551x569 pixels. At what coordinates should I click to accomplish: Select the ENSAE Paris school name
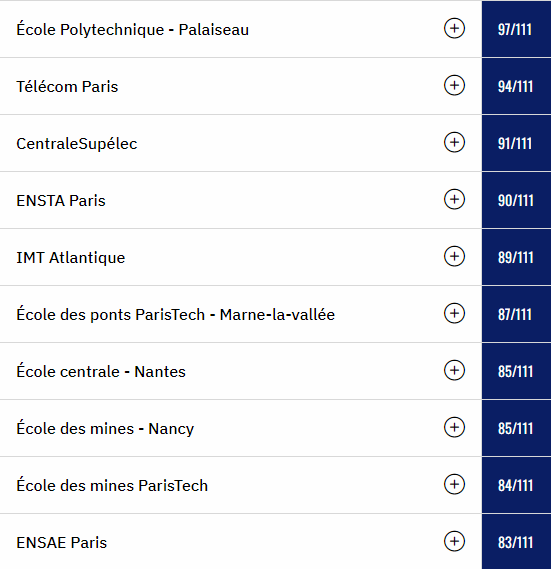tap(62, 543)
